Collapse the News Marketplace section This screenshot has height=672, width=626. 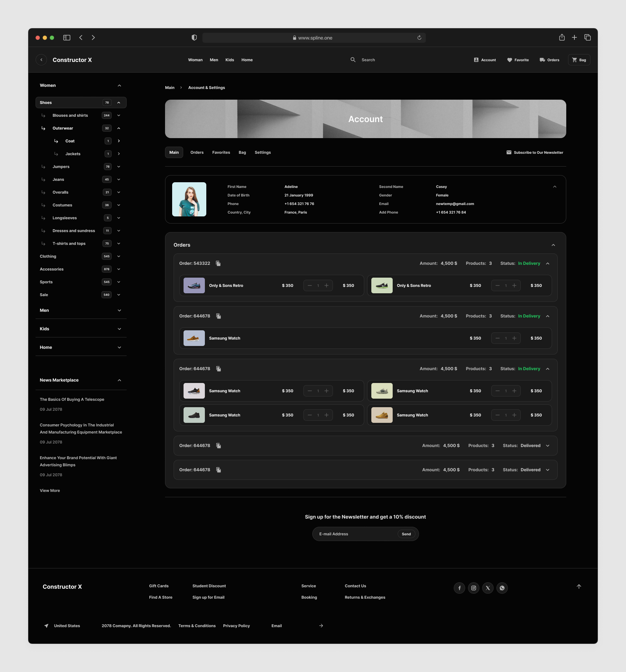[x=120, y=380]
